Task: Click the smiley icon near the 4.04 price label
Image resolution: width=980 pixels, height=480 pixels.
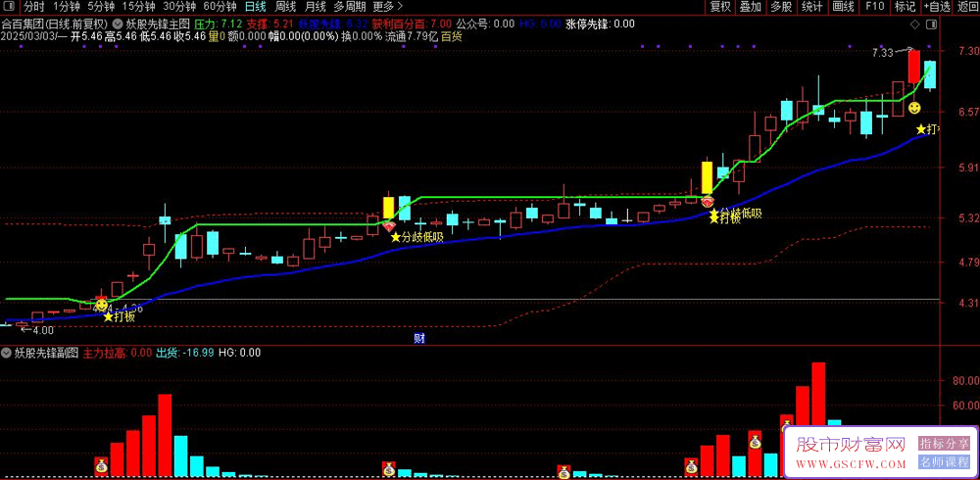Action: pos(101,306)
